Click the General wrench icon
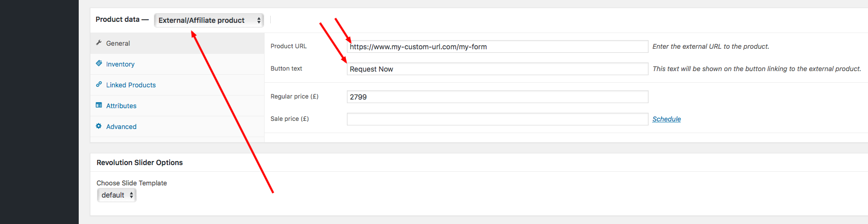Screen dimensions: 868x224 99,43
